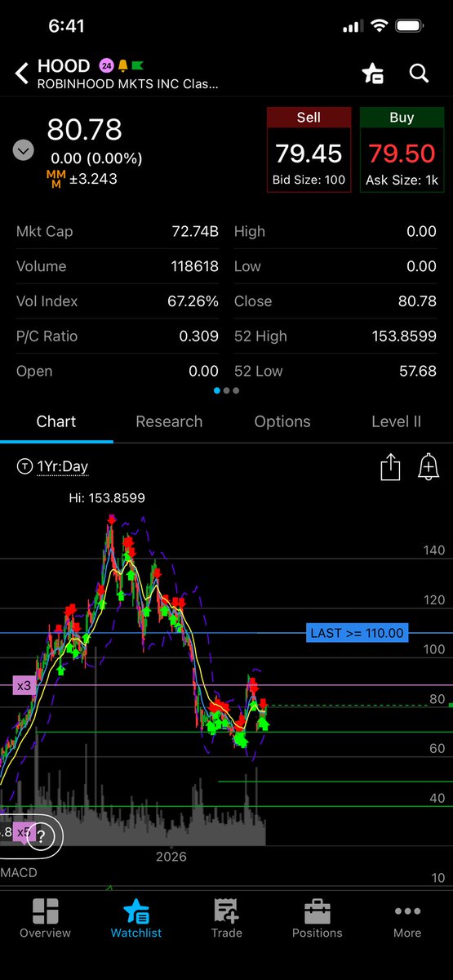Open the 1Yr:Day timeframe selector
The width and height of the screenshot is (453, 980).
click(52, 467)
